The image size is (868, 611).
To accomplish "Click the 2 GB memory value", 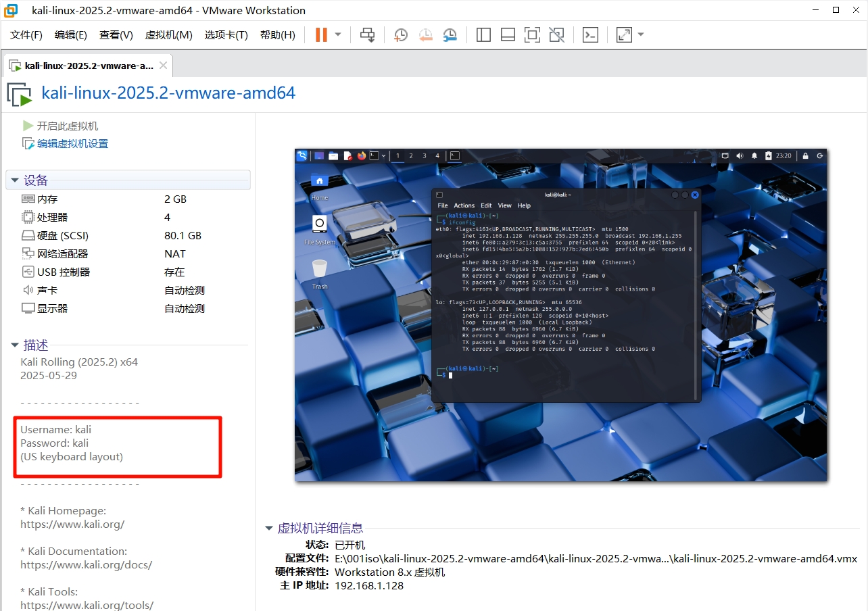I will 175,199.
